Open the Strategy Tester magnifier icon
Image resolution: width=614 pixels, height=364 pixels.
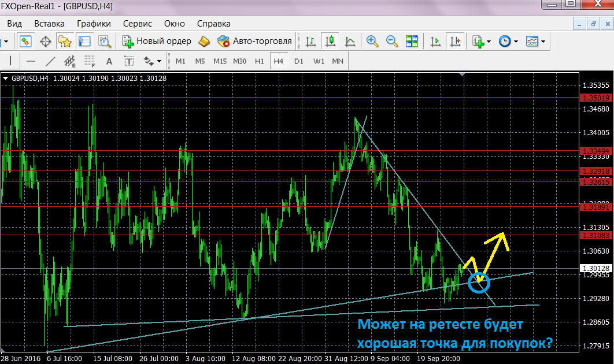[105, 41]
